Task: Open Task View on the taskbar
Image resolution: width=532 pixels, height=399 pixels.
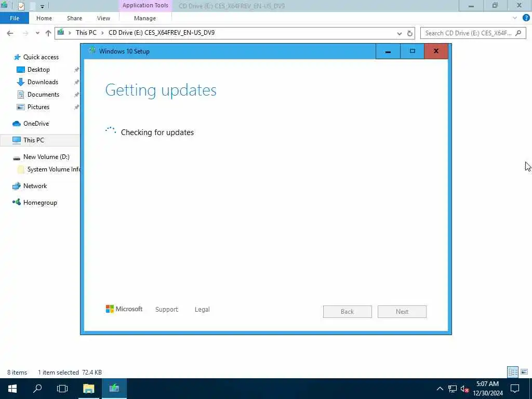Action: 62,389
